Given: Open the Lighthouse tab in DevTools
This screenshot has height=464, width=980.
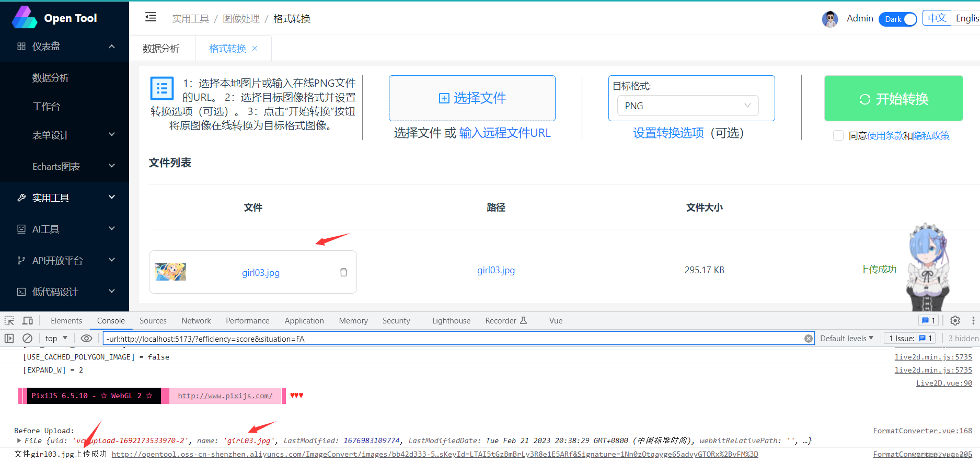Looking at the screenshot, I should click(x=451, y=320).
